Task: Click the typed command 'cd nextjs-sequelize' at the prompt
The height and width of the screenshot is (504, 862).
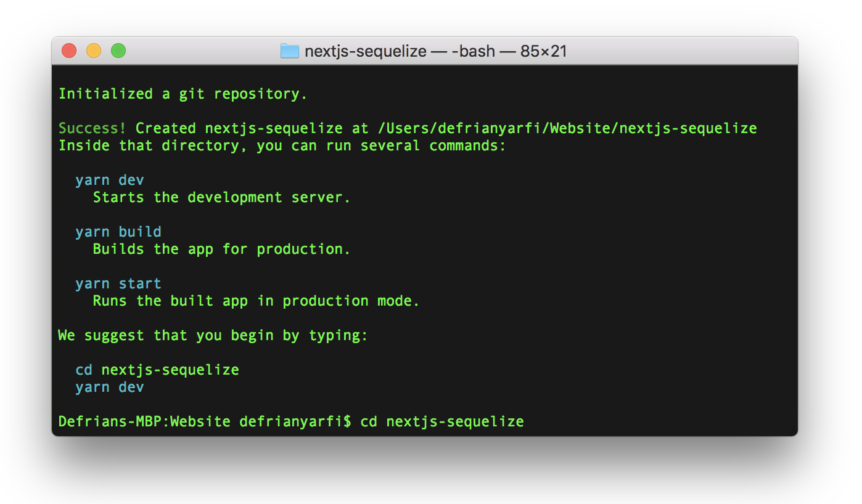Action: click(x=442, y=422)
